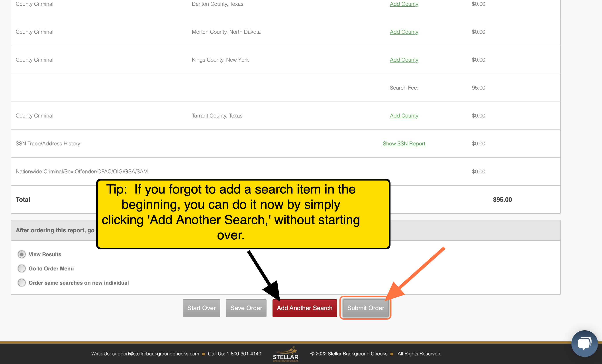The height and width of the screenshot is (364, 602).
Task: Select the SSN Trace/Address History row label
Action: (x=48, y=144)
